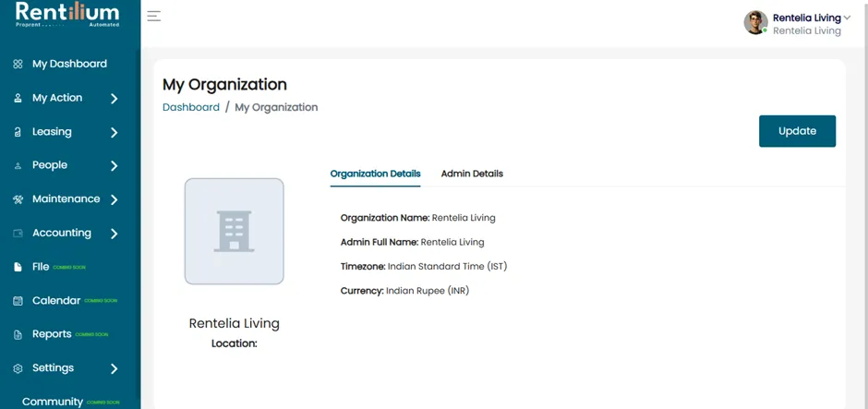Screen dimensions: 868x409
Task: Expand the Leasing submenu chevron
Action: [114, 132]
